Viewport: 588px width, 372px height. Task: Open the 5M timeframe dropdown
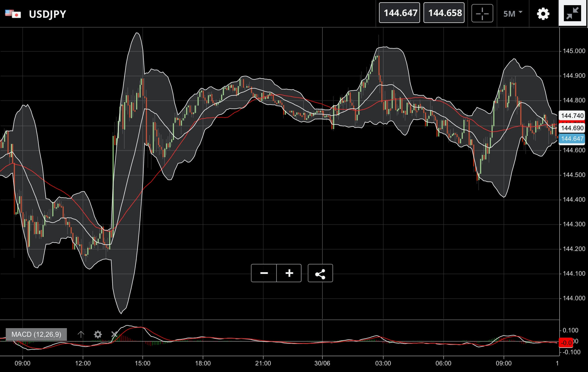pos(513,13)
